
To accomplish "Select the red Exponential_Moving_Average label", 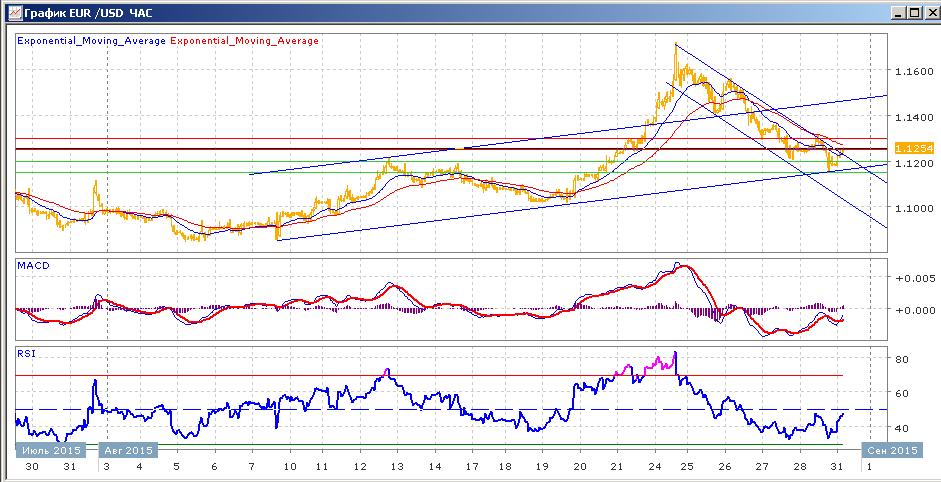I will point(245,41).
